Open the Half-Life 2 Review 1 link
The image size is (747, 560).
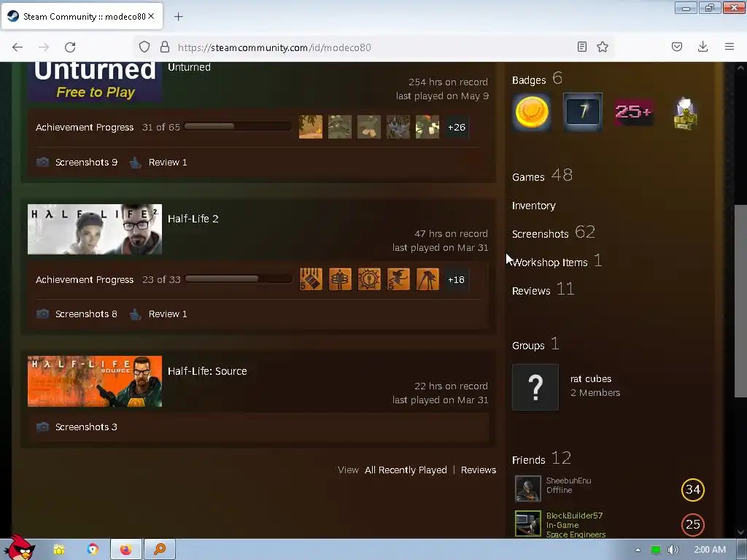coord(168,314)
